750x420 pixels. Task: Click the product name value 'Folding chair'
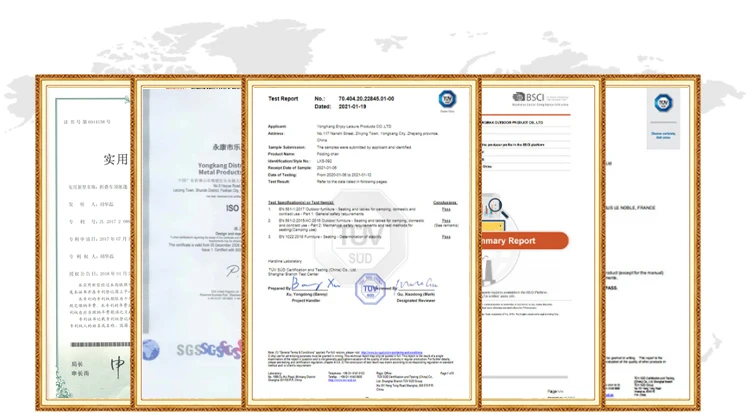(328, 154)
